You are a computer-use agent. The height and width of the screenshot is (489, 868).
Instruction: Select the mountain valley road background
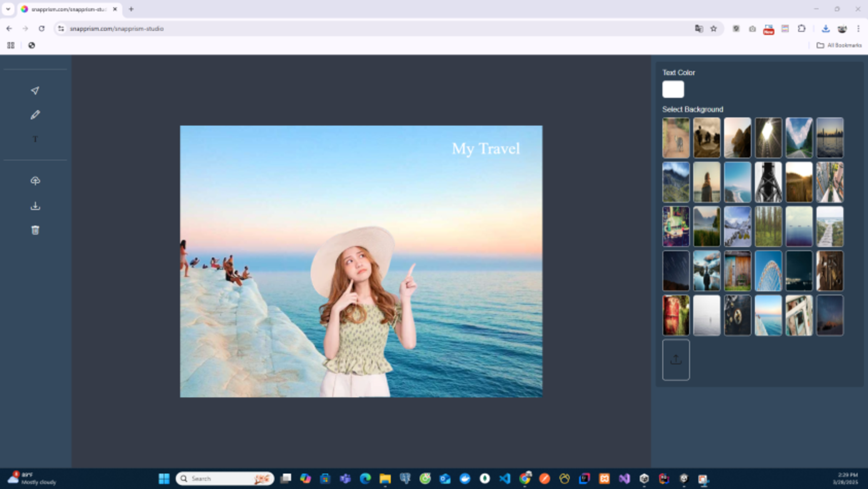tap(799, 138)
